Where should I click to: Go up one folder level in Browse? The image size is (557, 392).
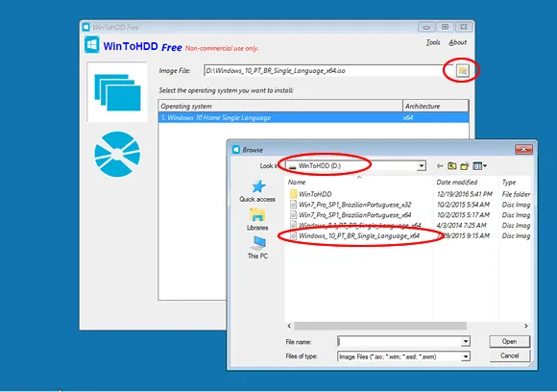(452, 165)
